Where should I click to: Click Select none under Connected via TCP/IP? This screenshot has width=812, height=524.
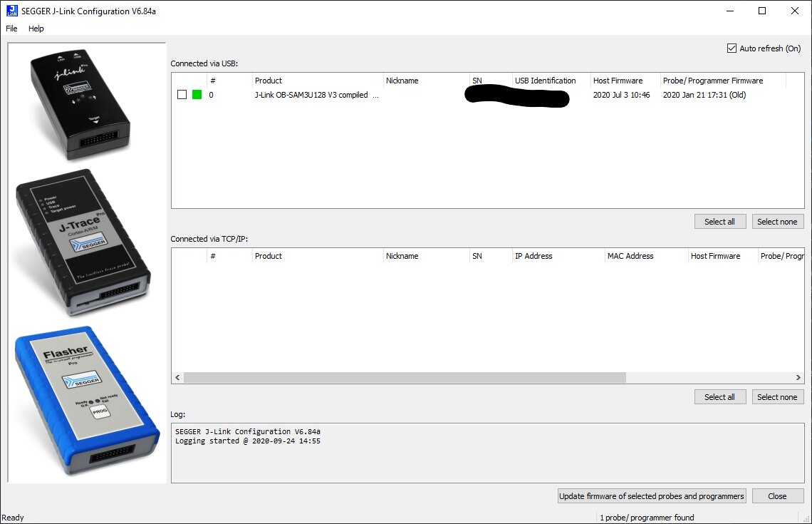(x=777, y=396)
